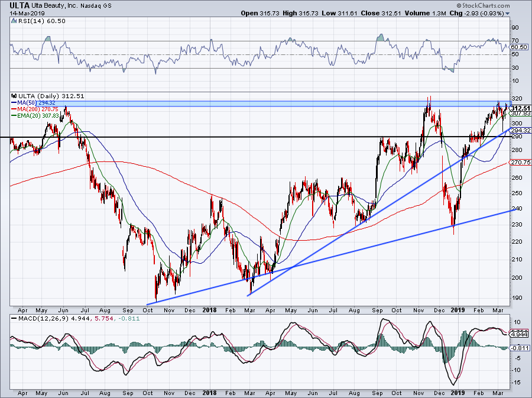The width and height of the screenshot is (532, 398).
Task: Click the EMA(20) green legend marker
Action: pyautogui.click(x=14, y=116)
